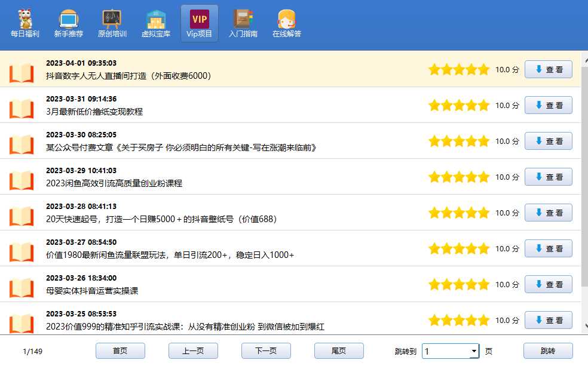Select title 2023价值999的精准知乎引流实战课
This screenshot has height=366, width=588.
click(185, 327)
